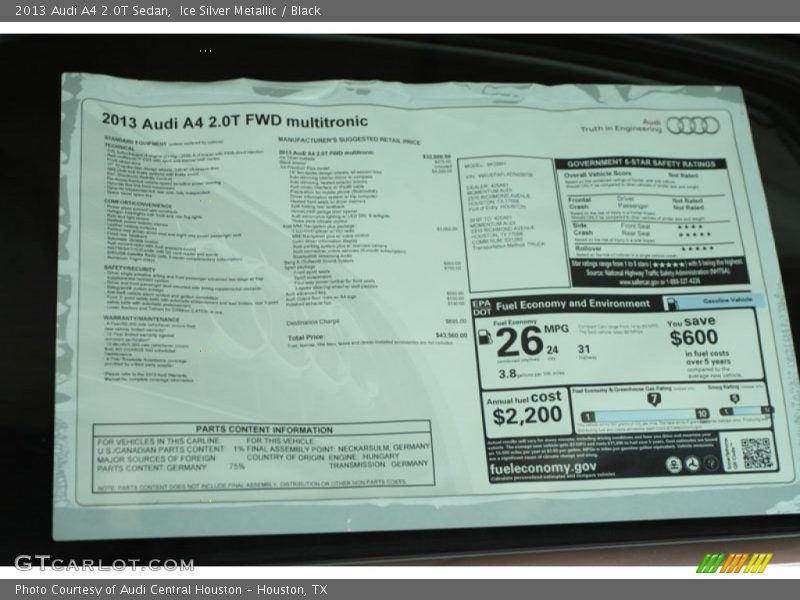This screenshot has height=600, width=800.
Task: Select the Fuel Economy and Environment header
Action: coord(571,304)
